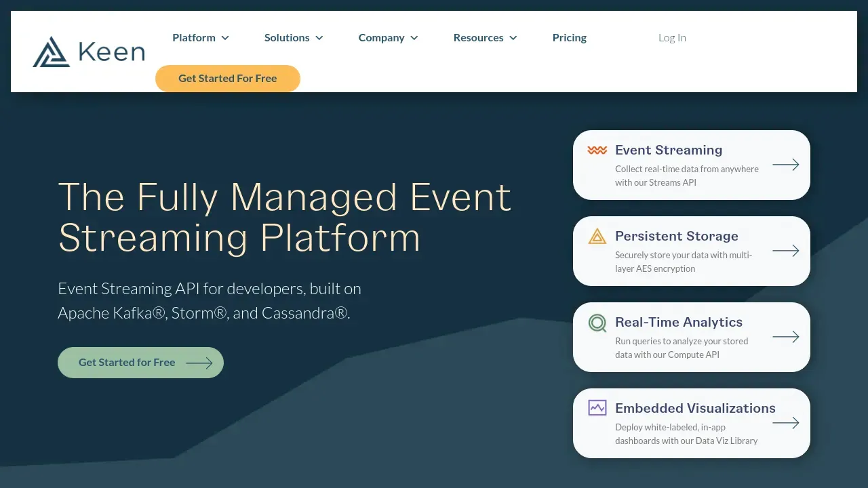868x488 pixels.
Task: Expand the Platform menu chevron
Action: (225, 38)
